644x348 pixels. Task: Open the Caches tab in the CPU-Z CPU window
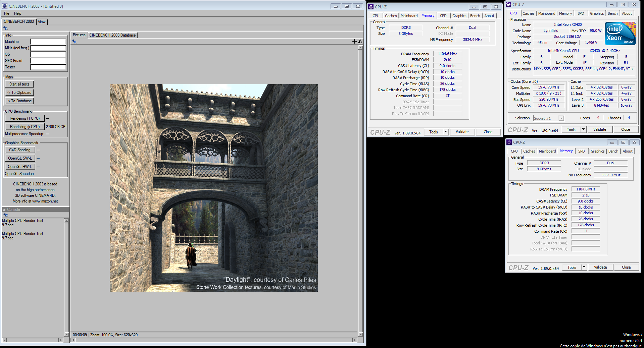(529, 13)
